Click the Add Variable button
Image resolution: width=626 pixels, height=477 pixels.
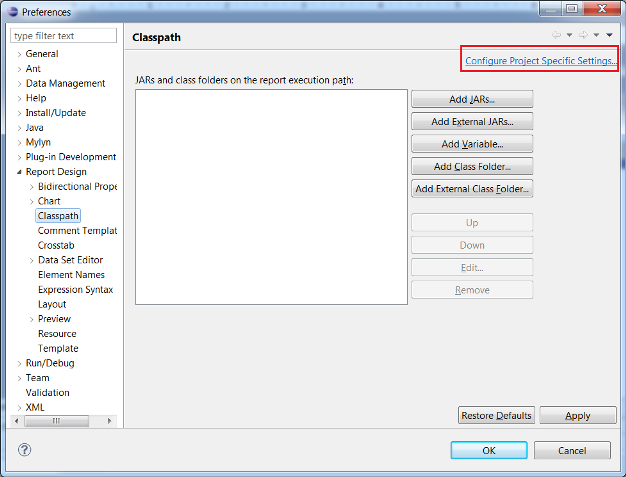(x=472, y=144)
